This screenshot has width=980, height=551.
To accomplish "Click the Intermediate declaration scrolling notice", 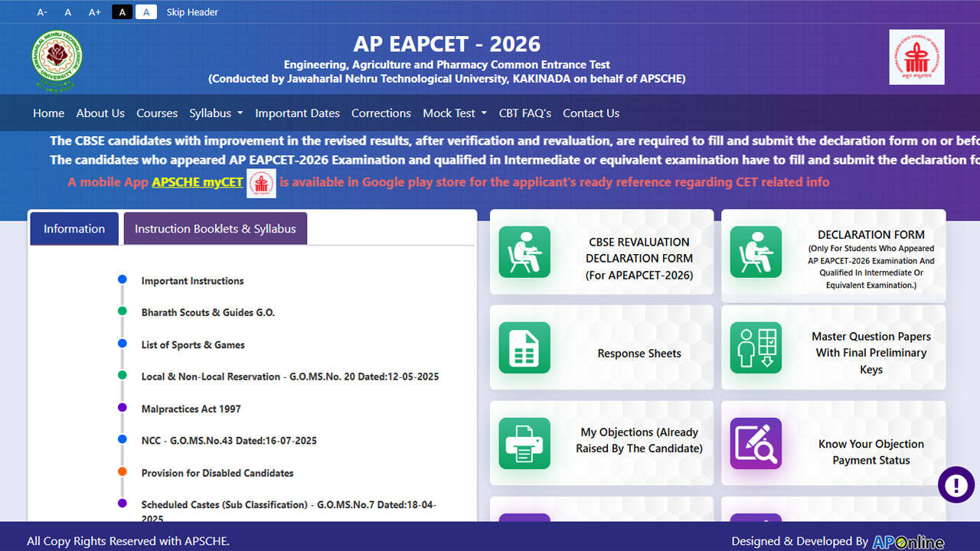I will tap(514, 160).
